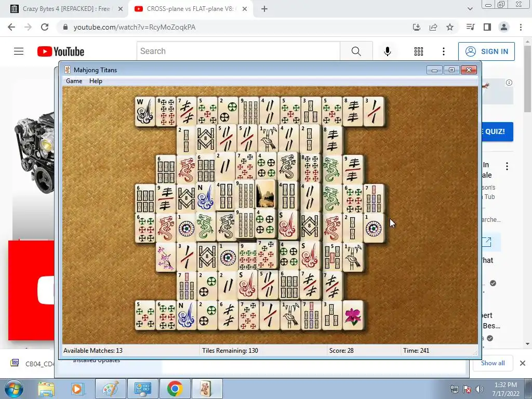Open the Control Panel taskbar item
The image size is (532, 399).
point(142,389)
